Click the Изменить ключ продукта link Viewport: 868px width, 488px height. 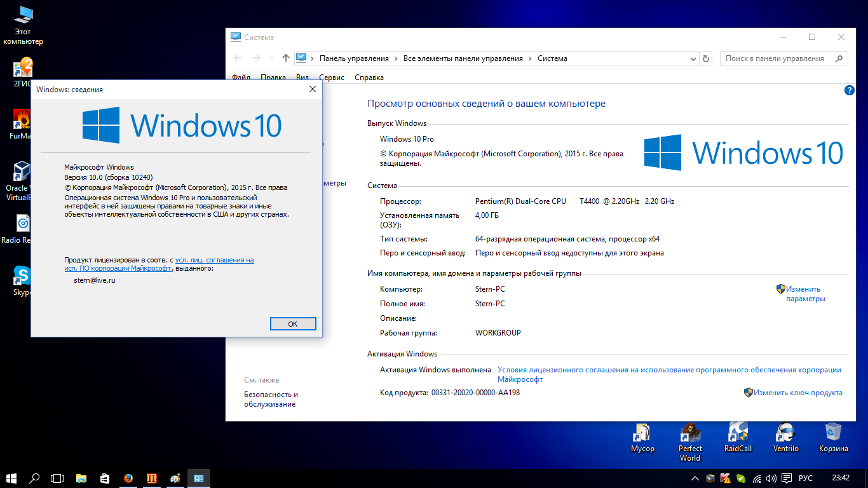(798, 393)
